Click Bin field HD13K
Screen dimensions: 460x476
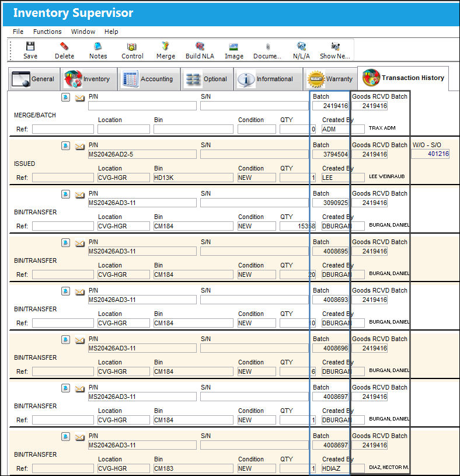[193, 178]
